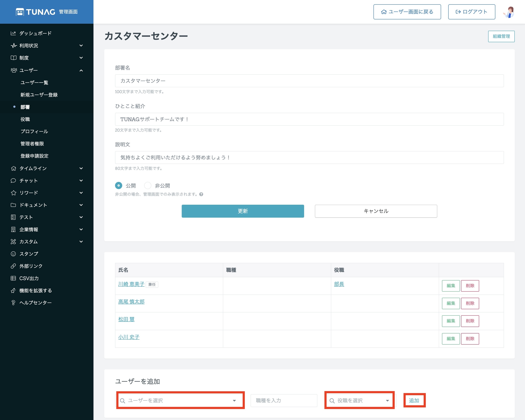The width and height of the screenshot is (525, 420).
Task: Click the キャンセル button
Action: point(376,211)
